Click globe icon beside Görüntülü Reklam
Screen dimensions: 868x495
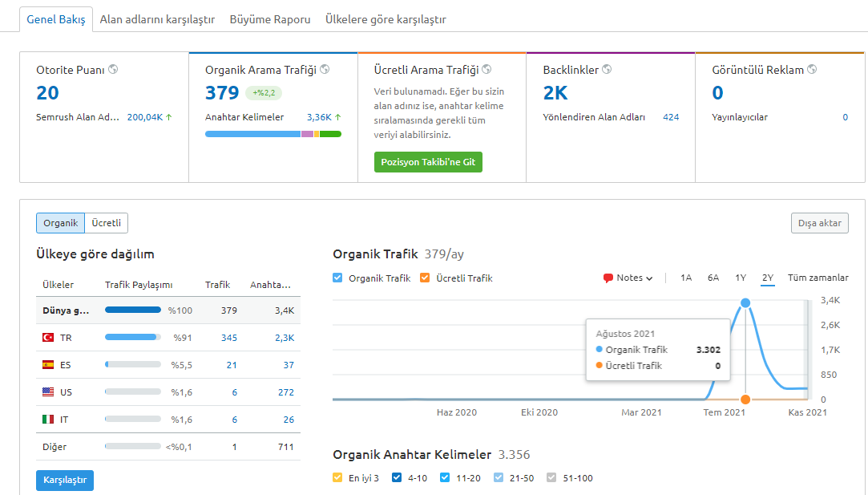(812, 69)
